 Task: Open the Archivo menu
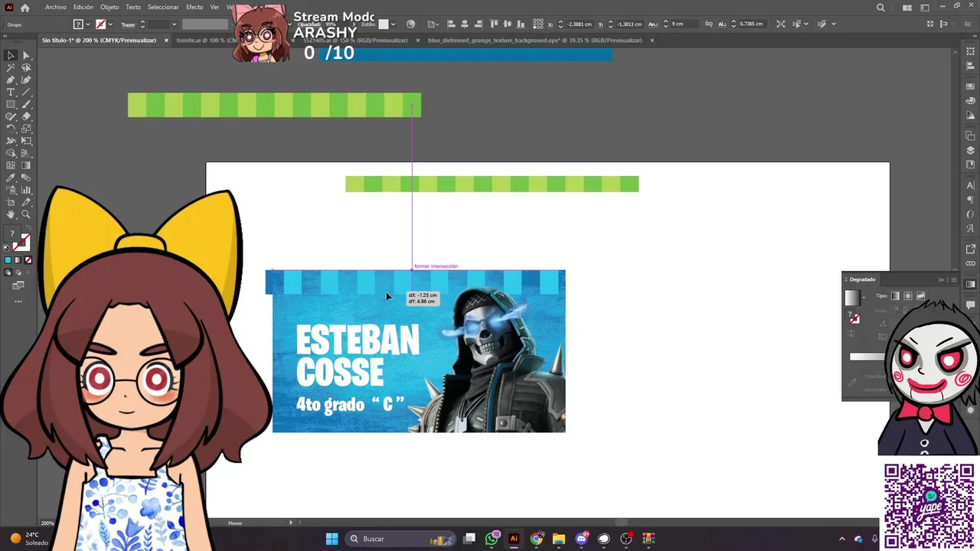pos(55,7)
